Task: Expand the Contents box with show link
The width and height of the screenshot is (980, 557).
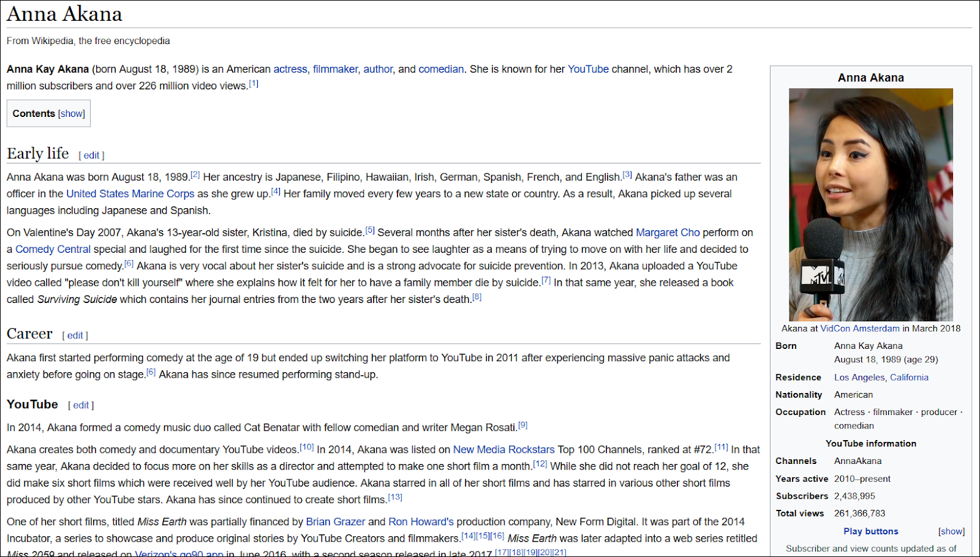Action: 72,114
